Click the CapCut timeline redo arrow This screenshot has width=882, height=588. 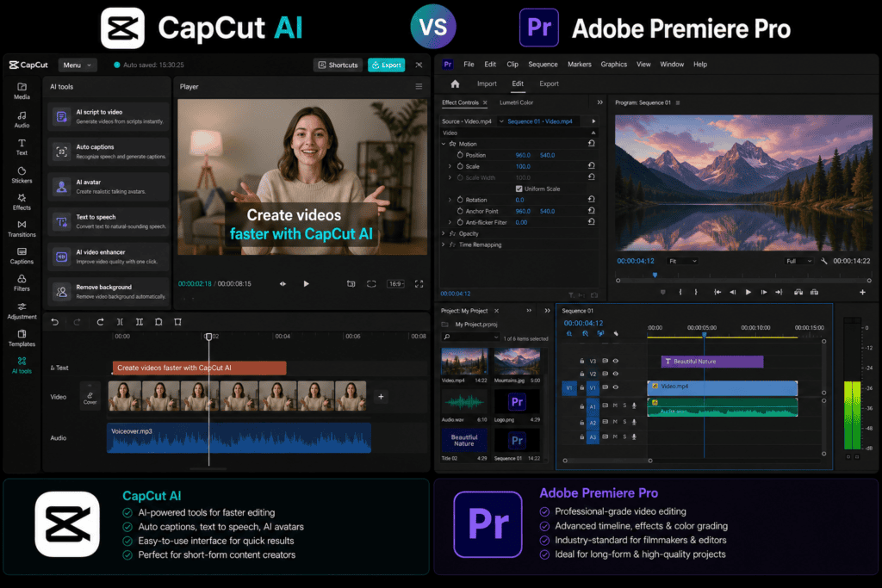pos(77,322)
